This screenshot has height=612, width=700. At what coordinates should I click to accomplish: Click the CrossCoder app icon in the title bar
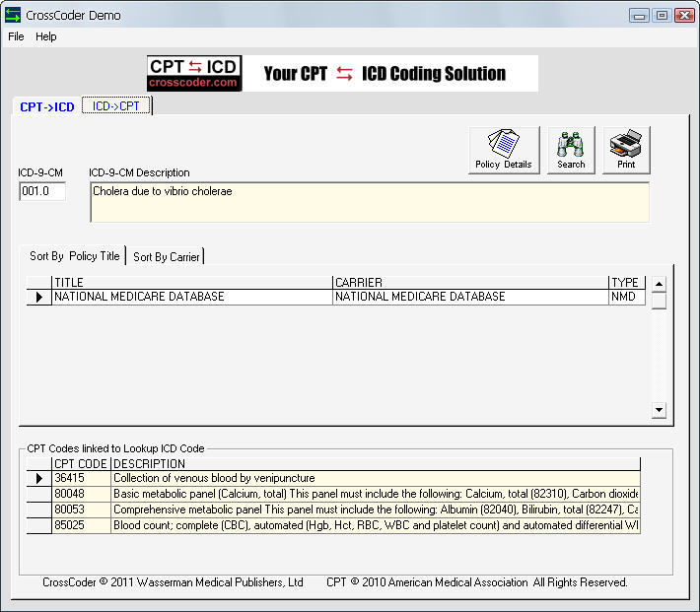point(13,15)
